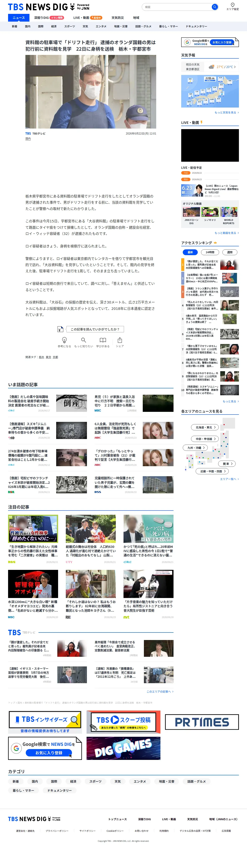Open the 栃木 related tag
Image resolution: width=247 pixels, height=868 pixels.
coord(41,357)
